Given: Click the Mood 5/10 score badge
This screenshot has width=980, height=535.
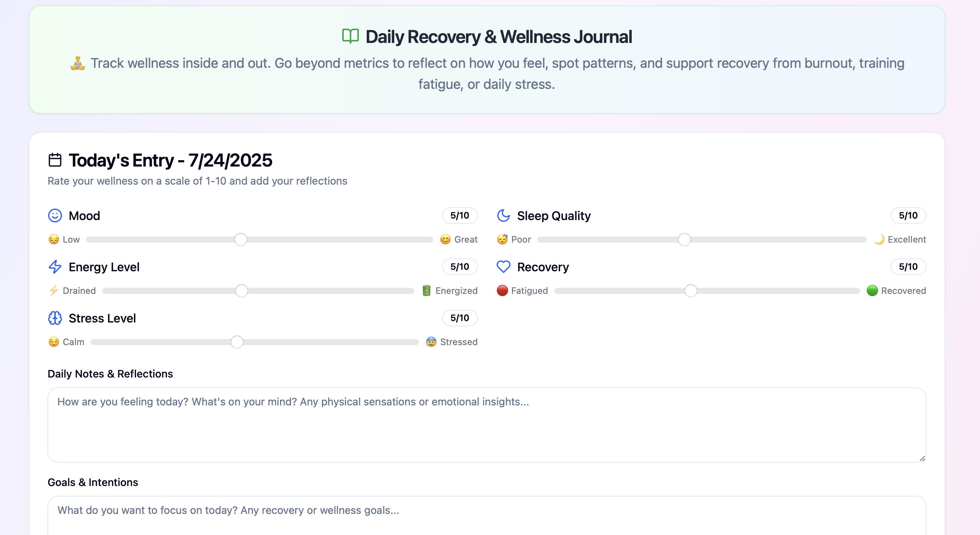Looking at the screenshot, I should pos(459,216).
